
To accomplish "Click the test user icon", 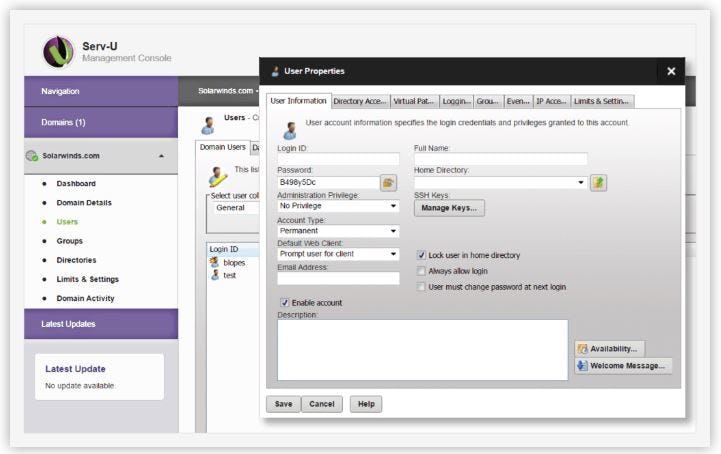I will pos(215,275).
